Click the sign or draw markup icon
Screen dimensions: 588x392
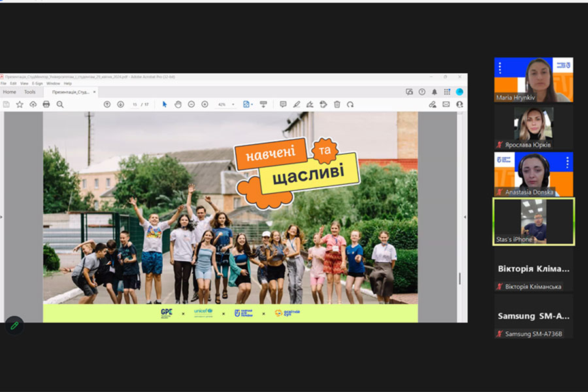pos(310,105)
